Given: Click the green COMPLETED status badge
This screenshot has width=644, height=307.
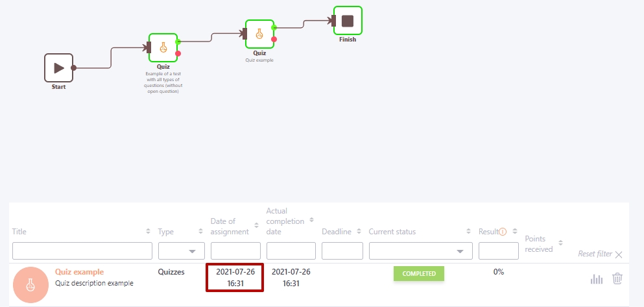Looking at the screenshot, I should (x=418, y=273).
